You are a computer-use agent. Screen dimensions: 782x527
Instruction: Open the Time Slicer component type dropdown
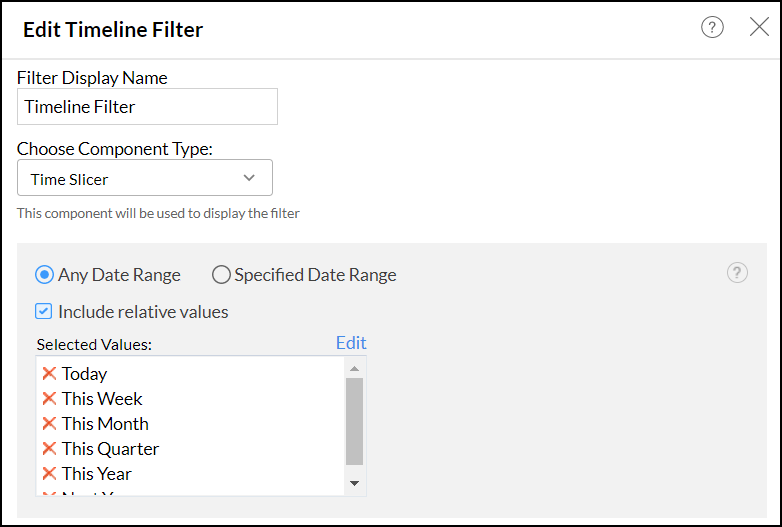point(145,179)
